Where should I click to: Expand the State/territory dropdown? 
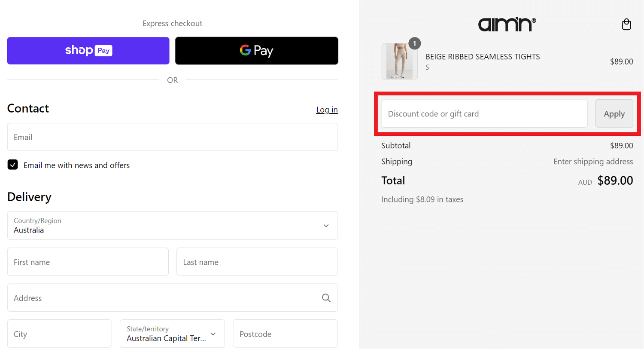tap(173, 334)
